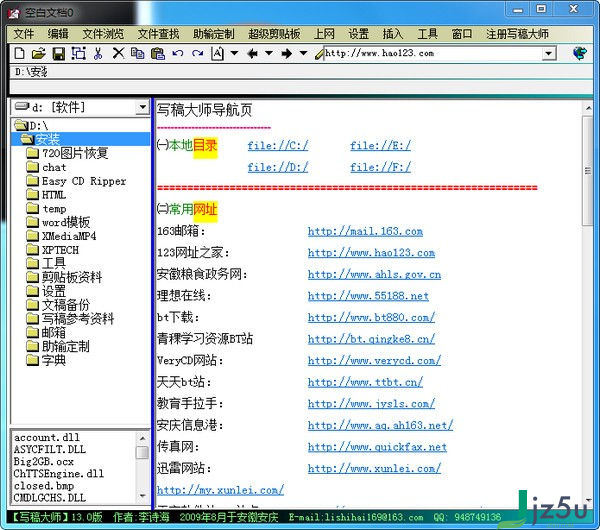Select the word模板 folder
600x530 pixels.
[x=59, y=222]
